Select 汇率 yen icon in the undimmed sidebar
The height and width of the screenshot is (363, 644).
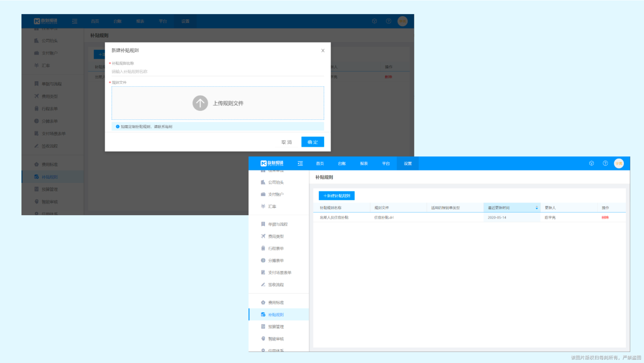tap(263, 207)
